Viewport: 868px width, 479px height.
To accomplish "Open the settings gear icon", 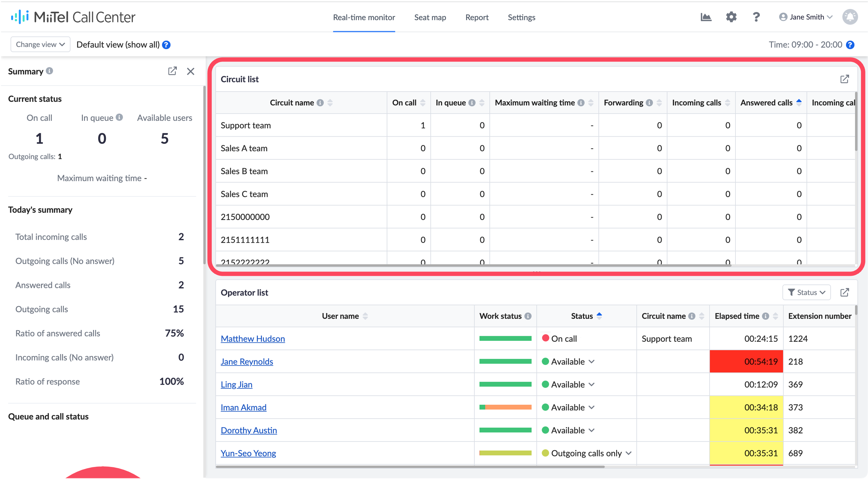I will point(731,17).
